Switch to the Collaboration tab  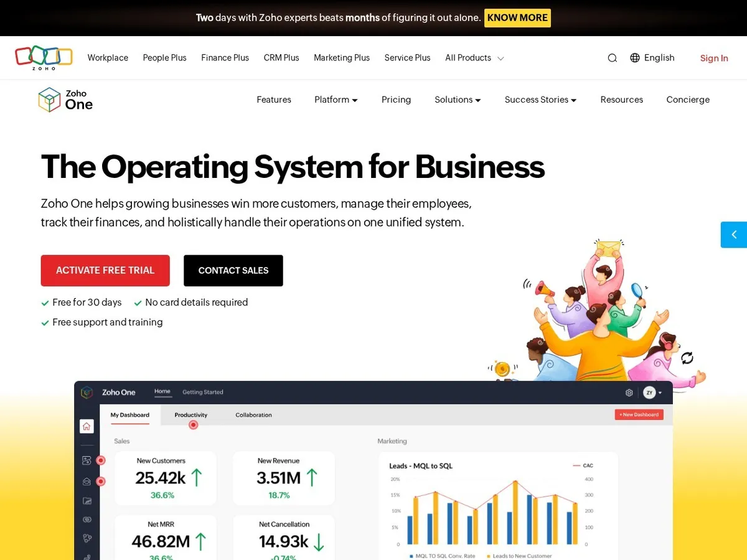253,415
